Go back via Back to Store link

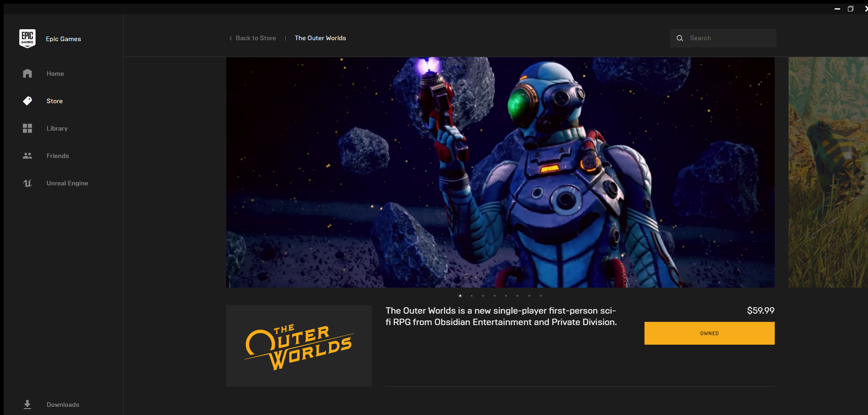(253, 38)
